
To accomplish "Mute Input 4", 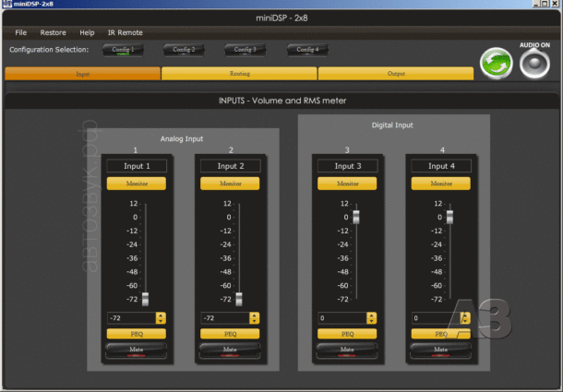I will (x=440, y=350).
